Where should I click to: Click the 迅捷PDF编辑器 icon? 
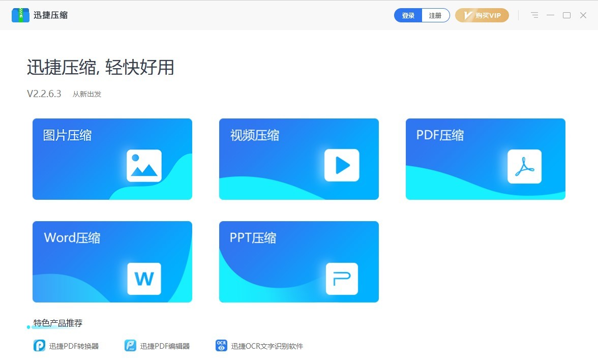pyautogui.click(x=130, y=345)
